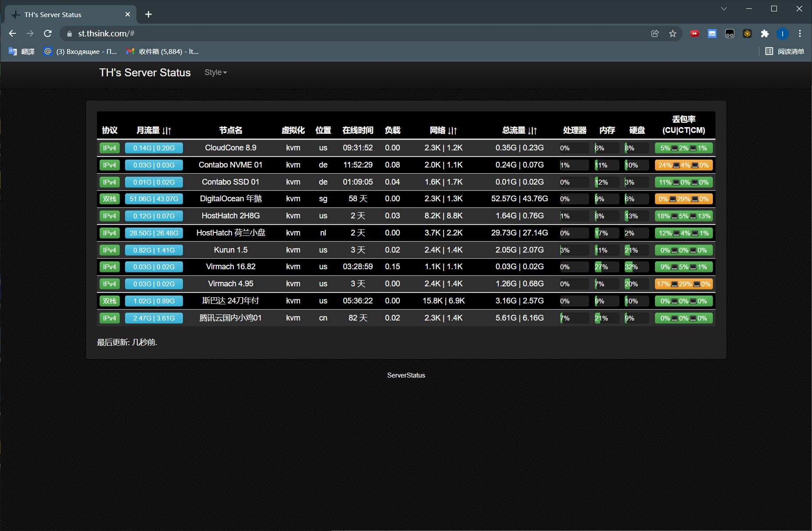This screenshot has height=531, width=812.
Task: Close the TH's Server Status tab
Action: pos(128,14)
